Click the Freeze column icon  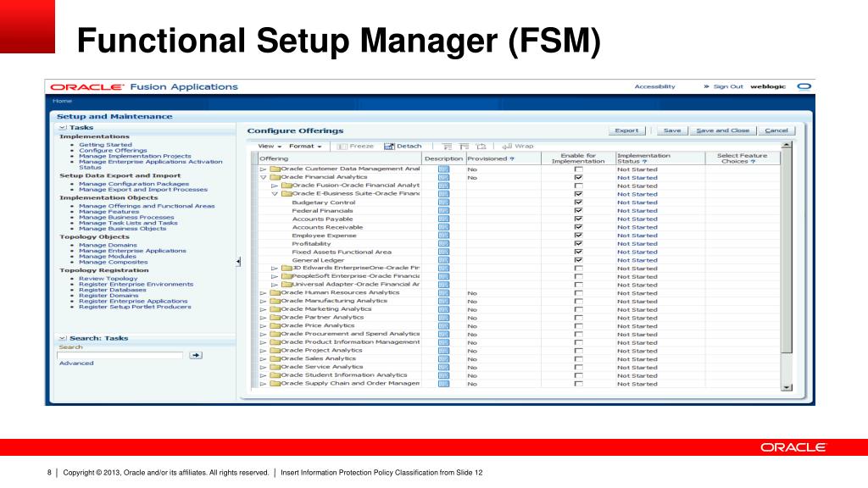pos(342,146)
